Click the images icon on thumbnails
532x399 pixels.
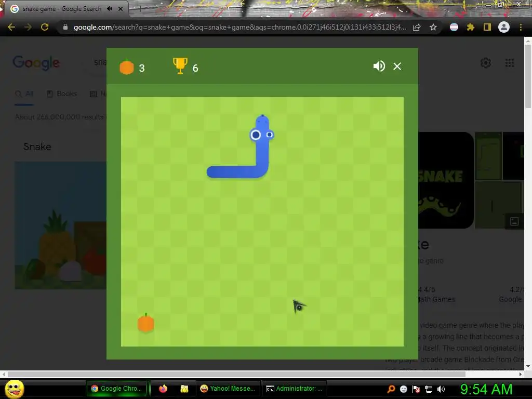click(514, 221)
